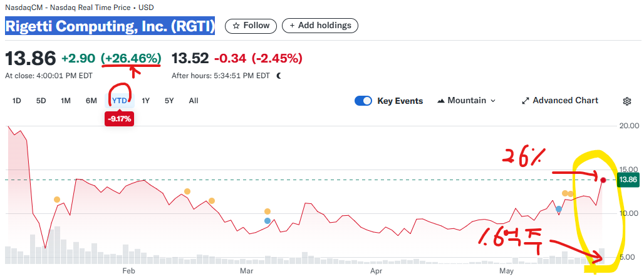Click the May label on time axis
Screen dimensions: 644x279
coord(506,271)
